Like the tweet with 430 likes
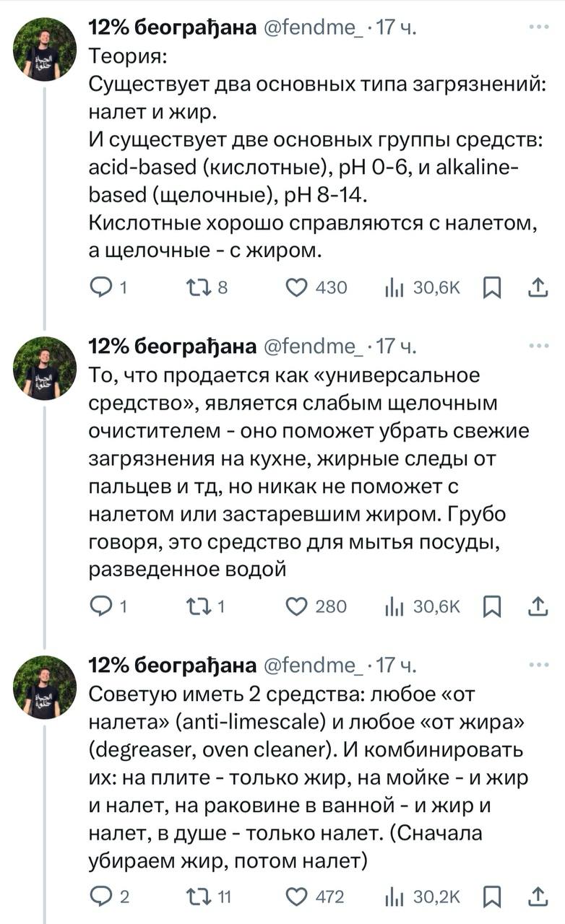The height and width of the screenshot is (924, 565). (x=297, y=288)
